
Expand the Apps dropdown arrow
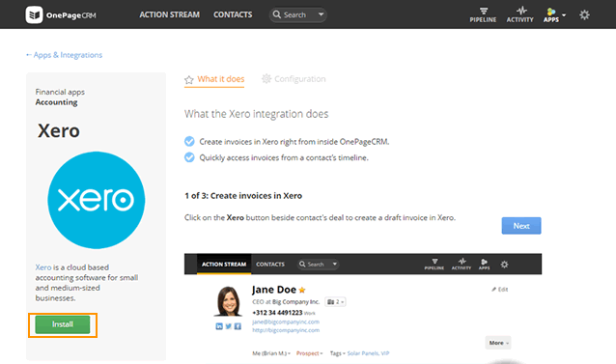tap(564, 14)
